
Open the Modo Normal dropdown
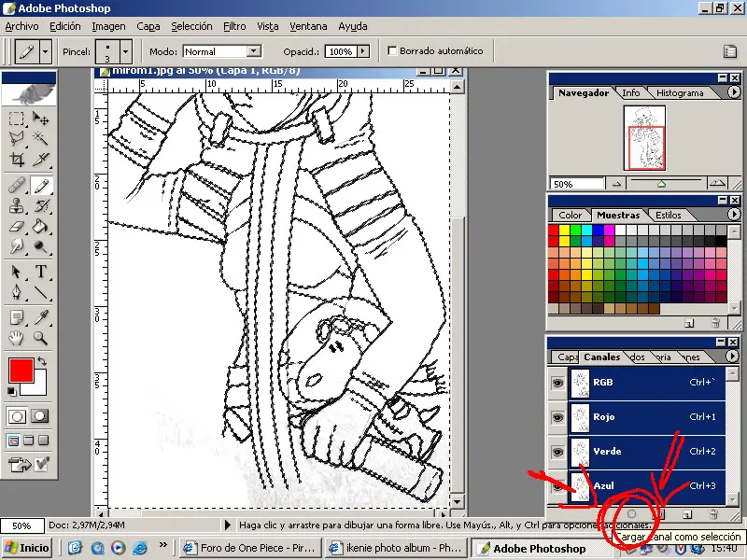tap(254, 51)
